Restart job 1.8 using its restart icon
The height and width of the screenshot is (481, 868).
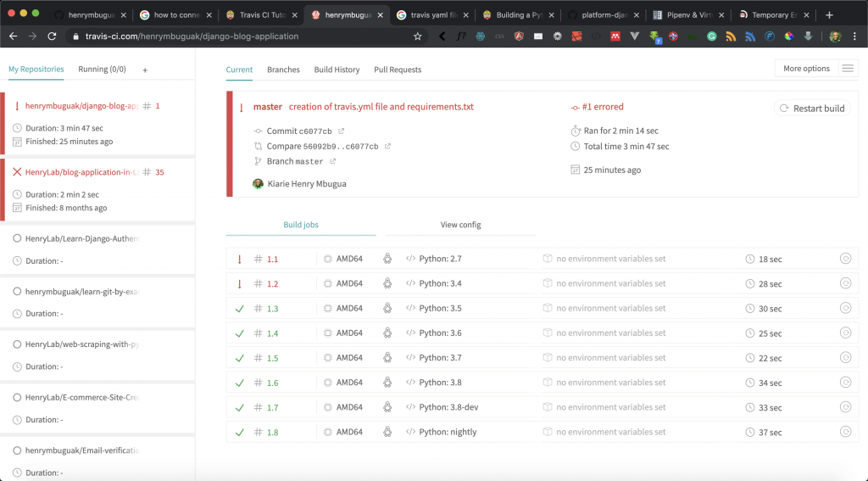point(845,432)
